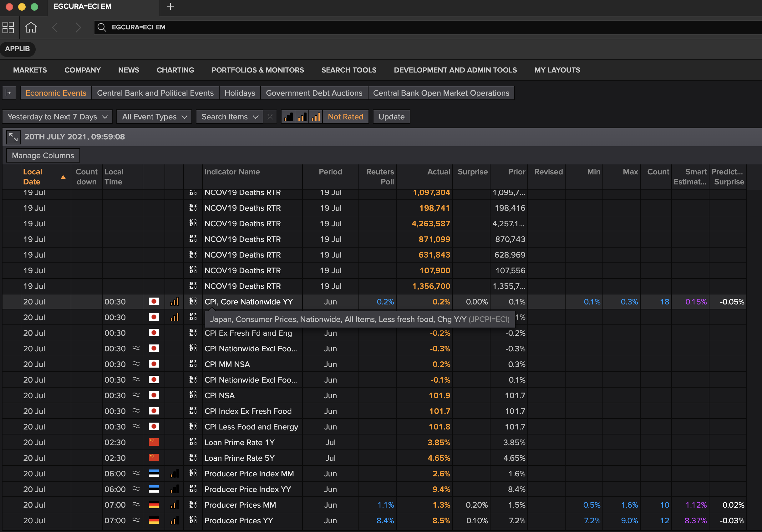Click Germany flag in Producer Prices MM row
The image size is (762, 532).
tap(154, 505)
